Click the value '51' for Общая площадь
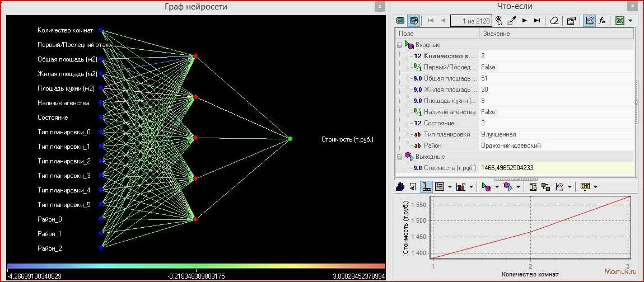 coord(484,78)
